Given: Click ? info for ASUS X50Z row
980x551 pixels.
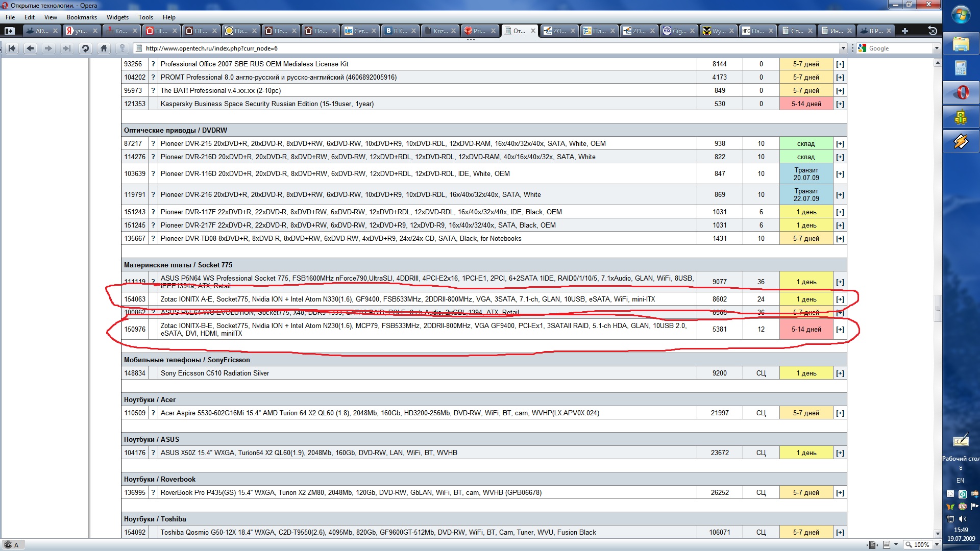Looking at the screenshot, I should (x=153, y=453).
